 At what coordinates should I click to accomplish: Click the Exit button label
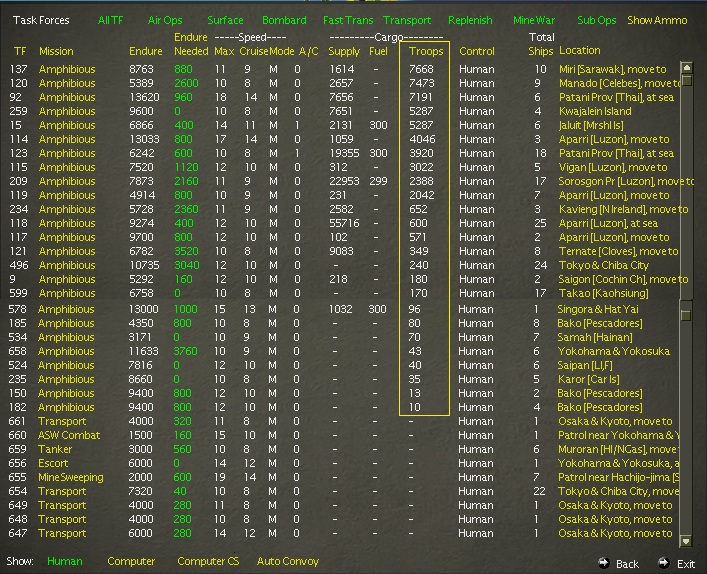pyautogui.click(x=686, y=564)
